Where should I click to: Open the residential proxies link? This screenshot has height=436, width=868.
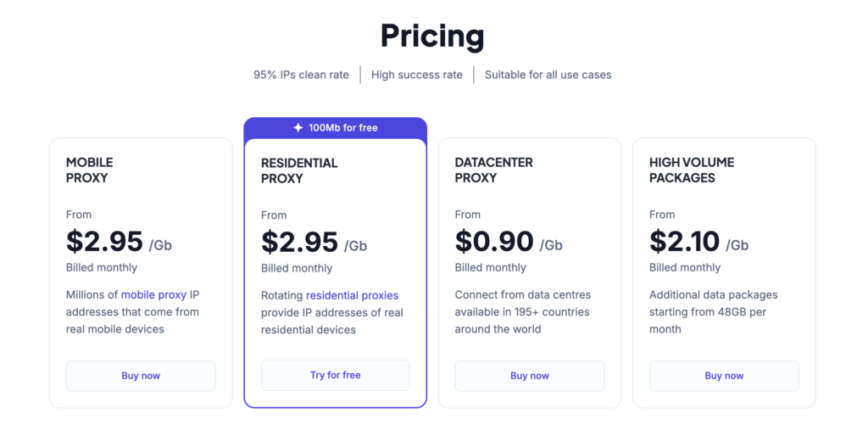pos(352,295)
